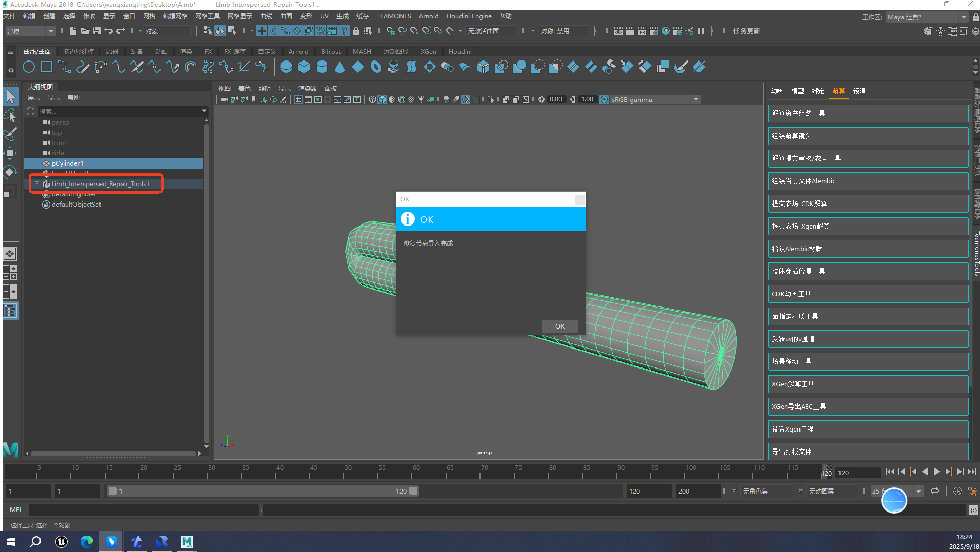Switch to the 多边形建模 shelf tab
Screen dimensions: 980x552
click(x=78, y=52)
